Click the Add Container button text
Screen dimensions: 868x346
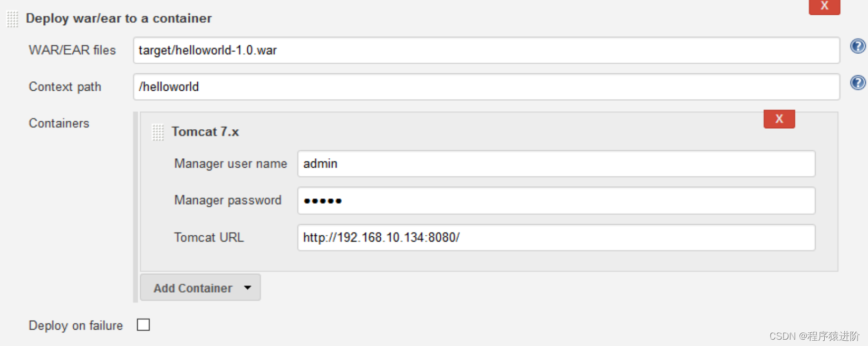(192, 288)
